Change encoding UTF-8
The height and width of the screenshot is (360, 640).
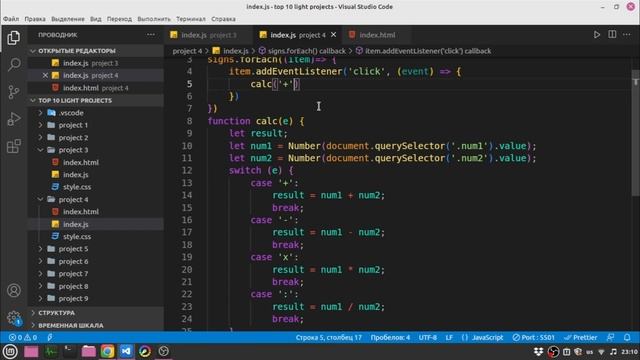(427, 338)
